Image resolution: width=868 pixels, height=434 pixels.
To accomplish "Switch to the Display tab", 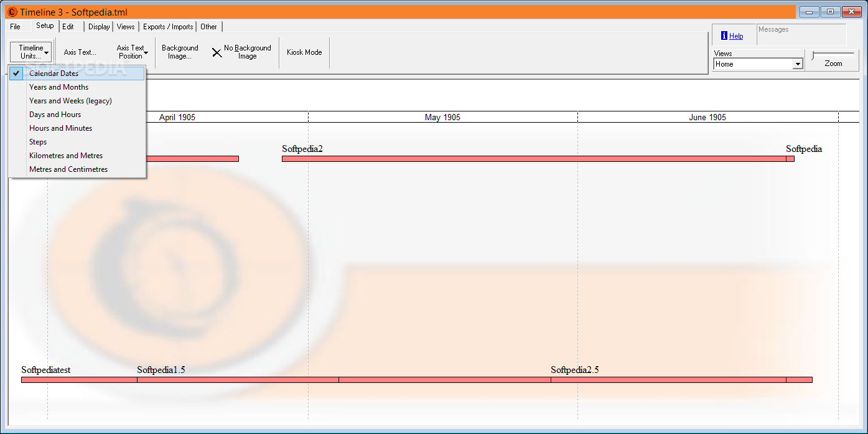I will 98,27.
